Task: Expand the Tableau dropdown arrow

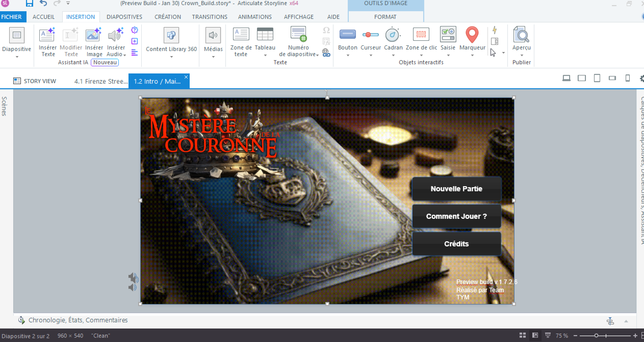Action: click(x=265, y=55)
